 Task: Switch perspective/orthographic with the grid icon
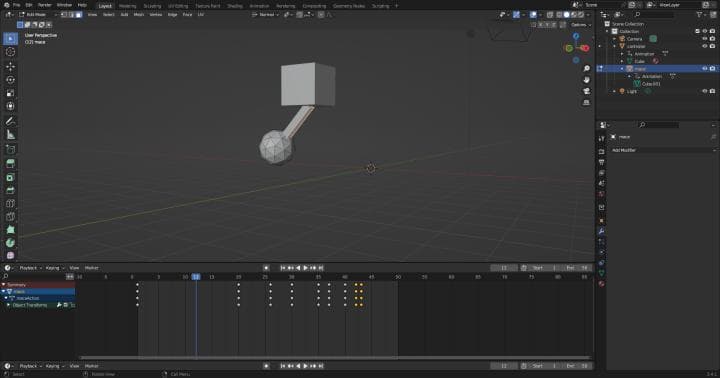click(x=586, y=102)
